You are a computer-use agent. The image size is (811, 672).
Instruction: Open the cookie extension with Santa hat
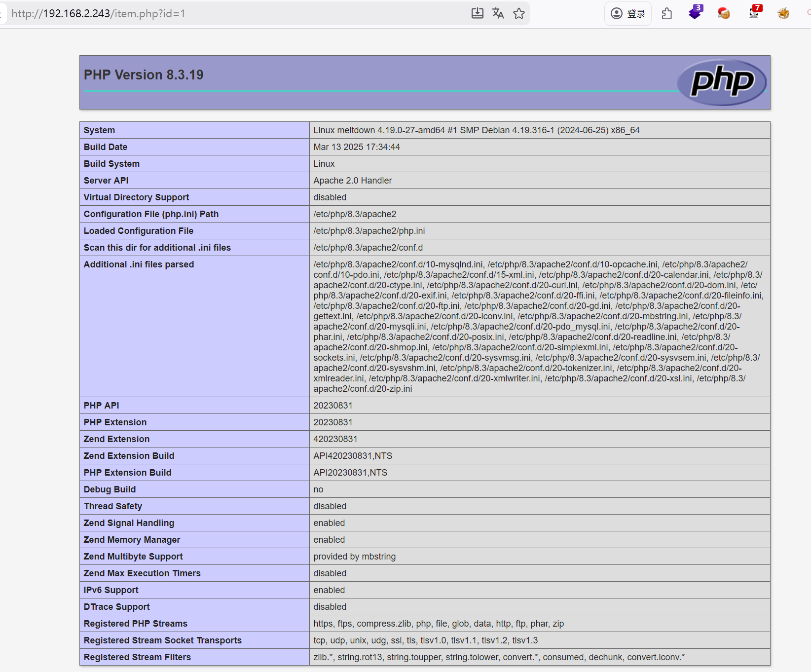[x=724, y=13]
